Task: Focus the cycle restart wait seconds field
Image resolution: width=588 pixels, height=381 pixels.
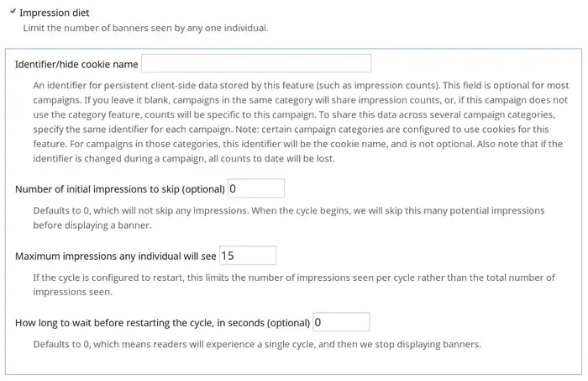Action: pyautogui.click(x=341, y=322)
